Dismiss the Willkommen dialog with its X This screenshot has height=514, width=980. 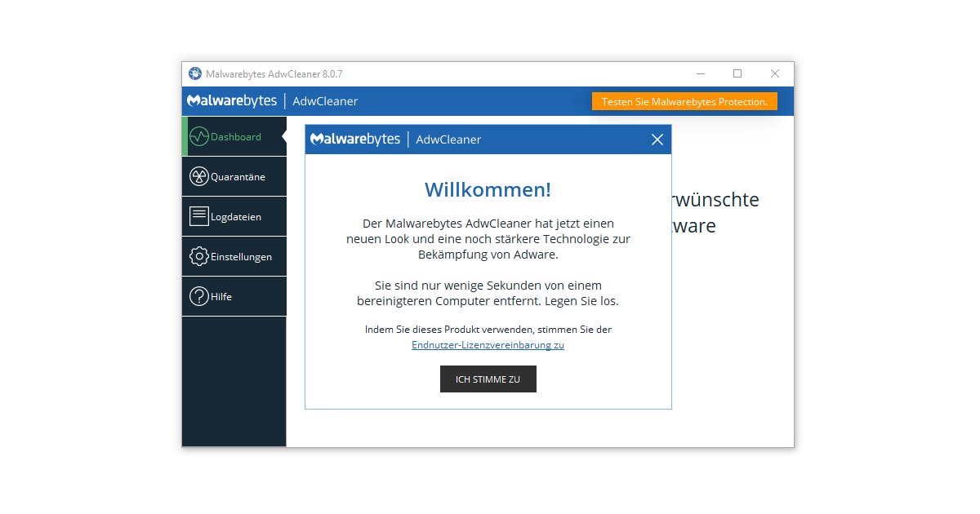pyautogui.click(x=657, y=139)
